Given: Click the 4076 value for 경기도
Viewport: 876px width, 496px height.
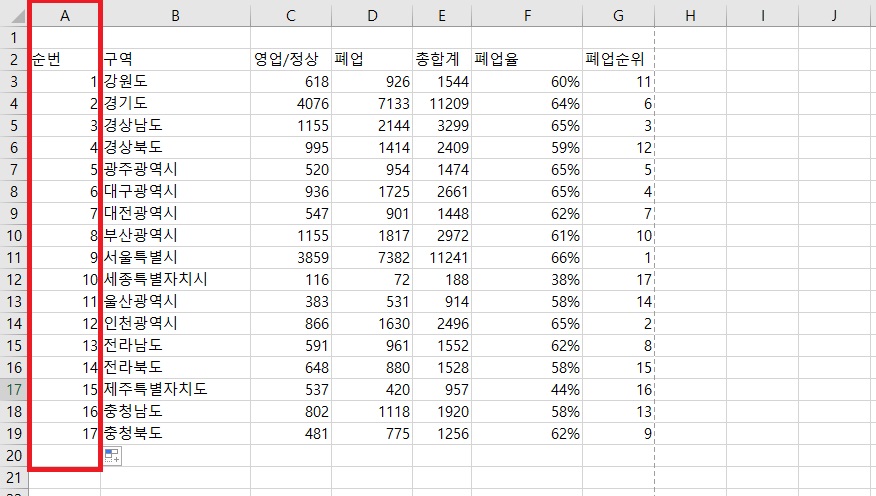Looking at the screenshot, I should [291, 104].
